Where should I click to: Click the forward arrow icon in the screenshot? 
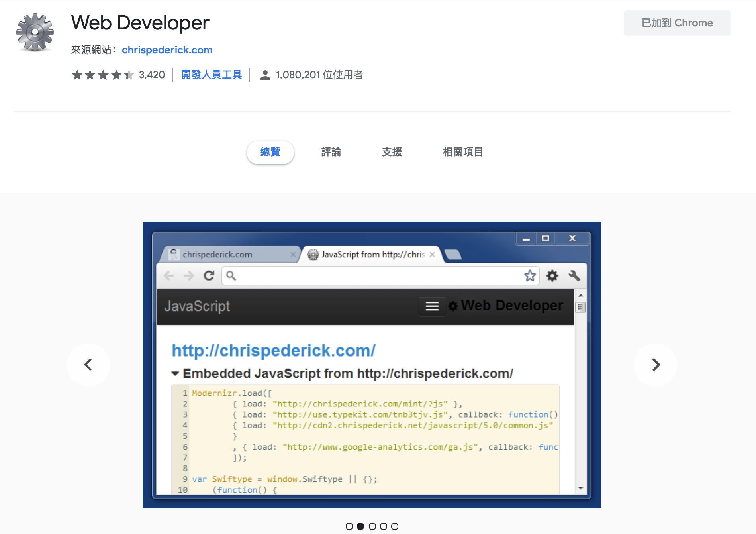tap(188, 275)
